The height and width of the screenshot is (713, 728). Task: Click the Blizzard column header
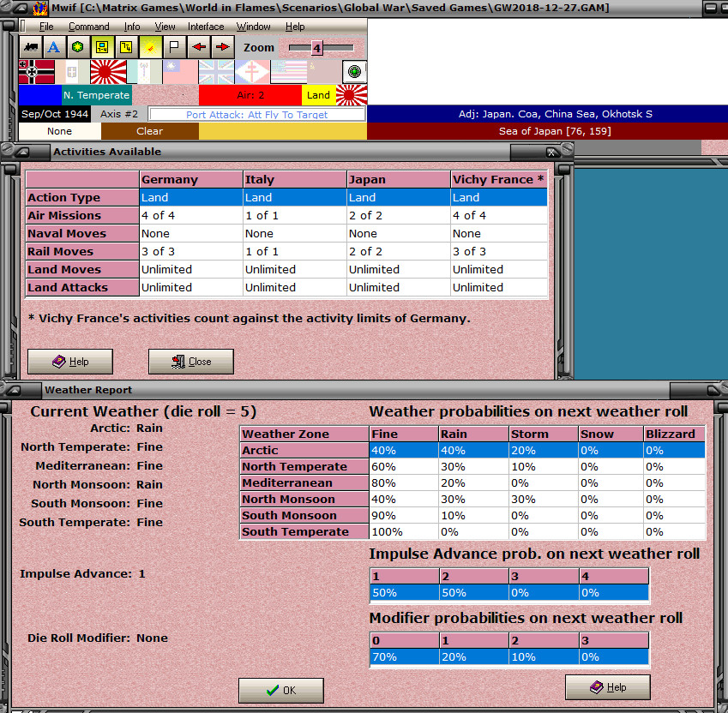(x=674, y=434)
